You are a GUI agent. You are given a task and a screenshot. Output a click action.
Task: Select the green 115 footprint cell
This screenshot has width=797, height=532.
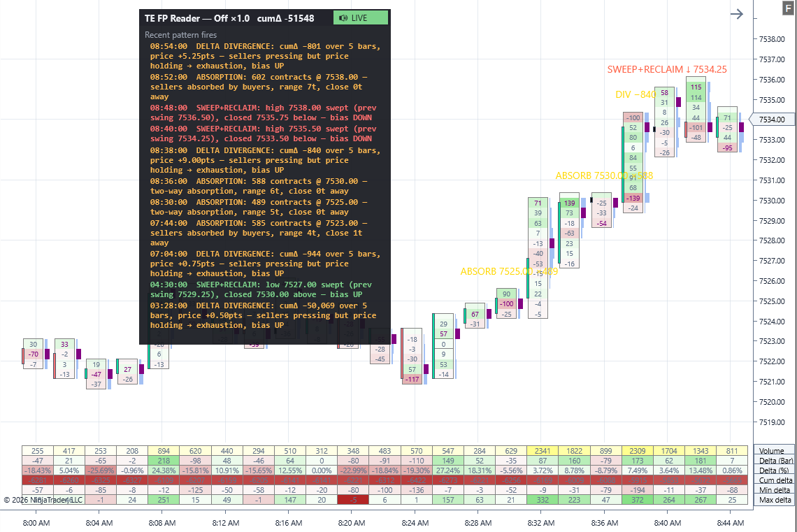click(x=696, y=87)
